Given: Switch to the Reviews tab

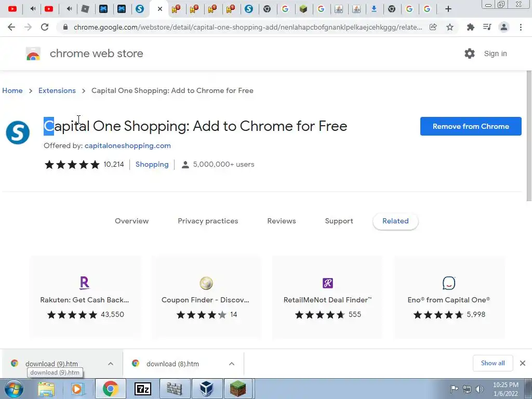Looking at the screenshot, I should (x=282, y=221).
